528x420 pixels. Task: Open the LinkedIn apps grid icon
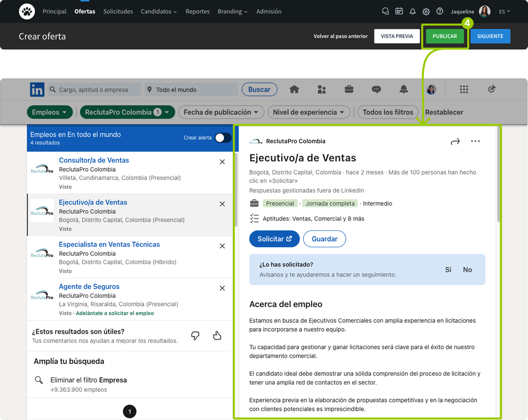click(464, 89)
